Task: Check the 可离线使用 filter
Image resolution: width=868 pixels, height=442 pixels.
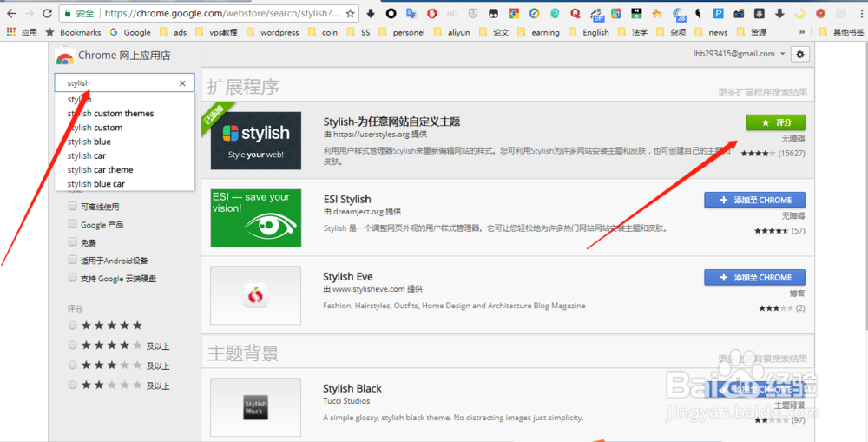Action: [x=72, y=206]
